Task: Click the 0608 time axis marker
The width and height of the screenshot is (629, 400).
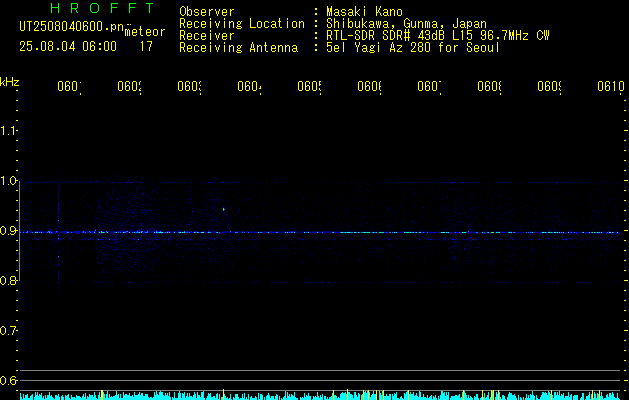Action: pos(489,87)
